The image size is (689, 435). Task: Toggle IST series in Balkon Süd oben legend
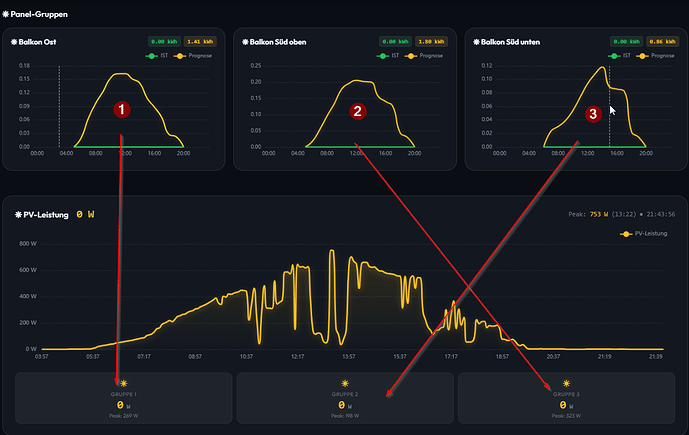click(388, 56)
